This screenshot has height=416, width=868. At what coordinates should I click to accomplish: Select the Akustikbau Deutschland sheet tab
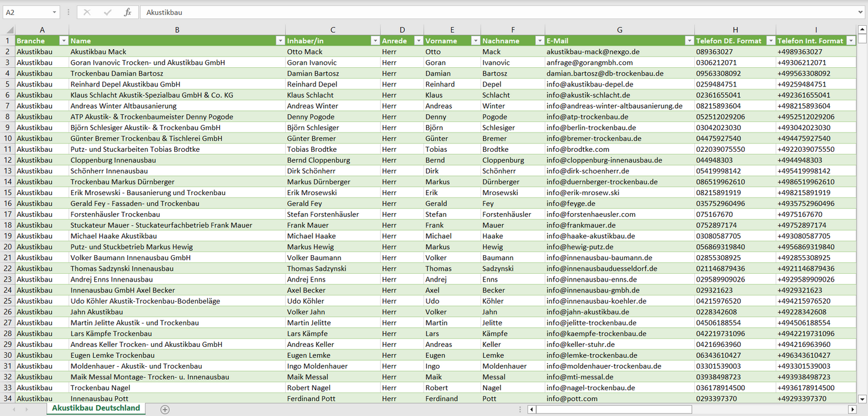point(96,408)
